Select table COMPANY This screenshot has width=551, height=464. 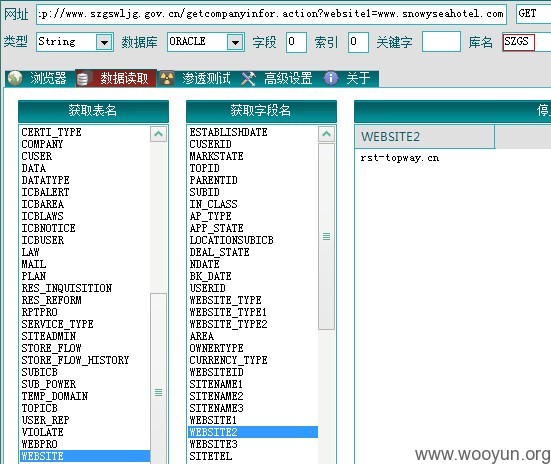point(42,144)
